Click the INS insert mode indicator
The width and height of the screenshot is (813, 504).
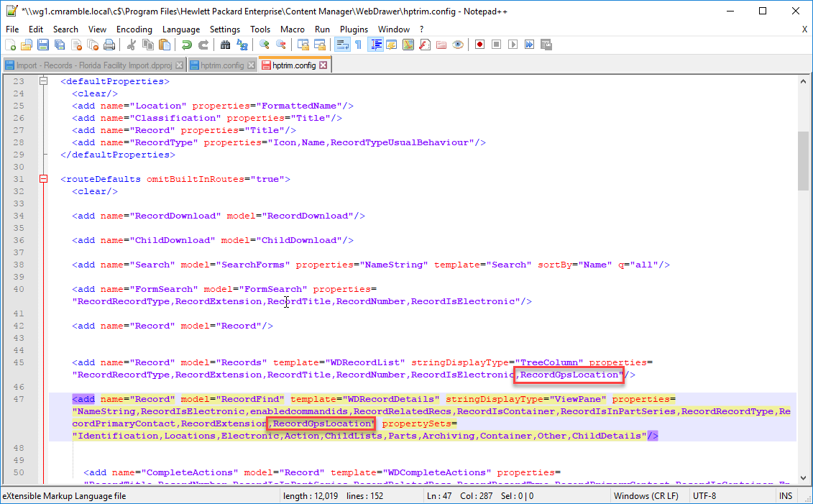786,496
